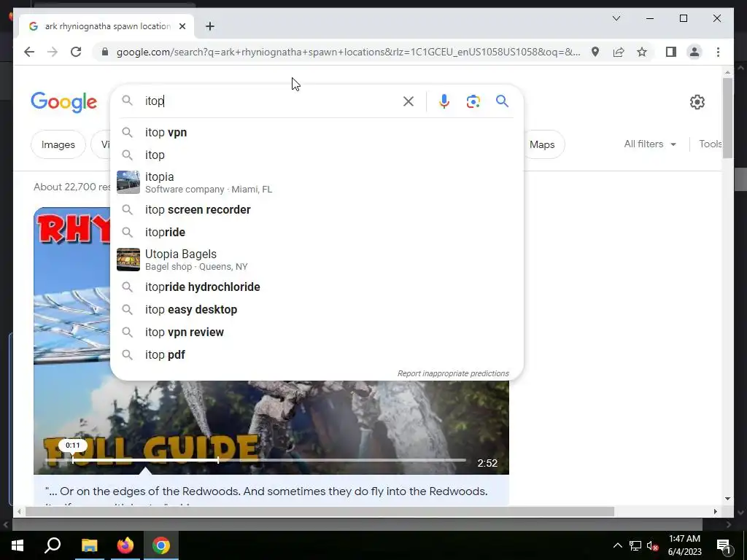Clear the search box with the X icon
The height and width of the screenshot is (560, 747).
[x=409, y=101]
